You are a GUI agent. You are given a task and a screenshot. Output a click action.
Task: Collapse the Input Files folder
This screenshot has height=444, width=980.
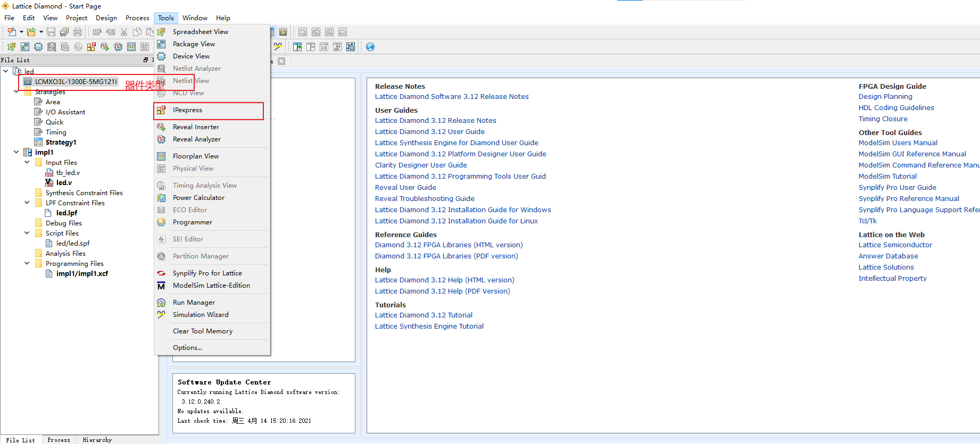pos(27,162)
